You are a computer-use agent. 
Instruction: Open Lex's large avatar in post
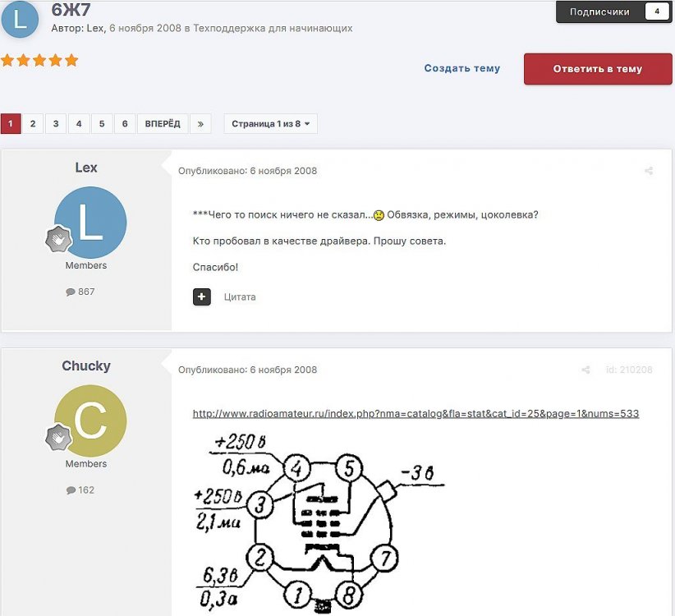pyautogui.click(x=90, y=222)
